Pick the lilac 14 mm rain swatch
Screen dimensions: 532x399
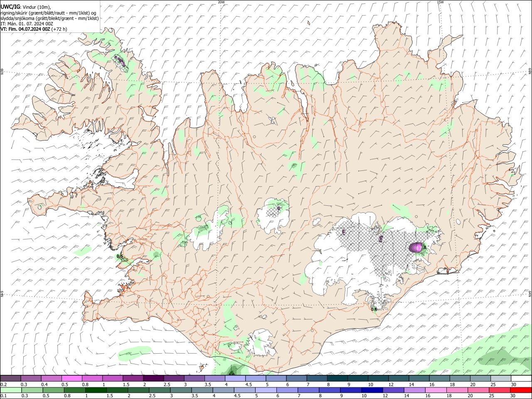(415, 390)
